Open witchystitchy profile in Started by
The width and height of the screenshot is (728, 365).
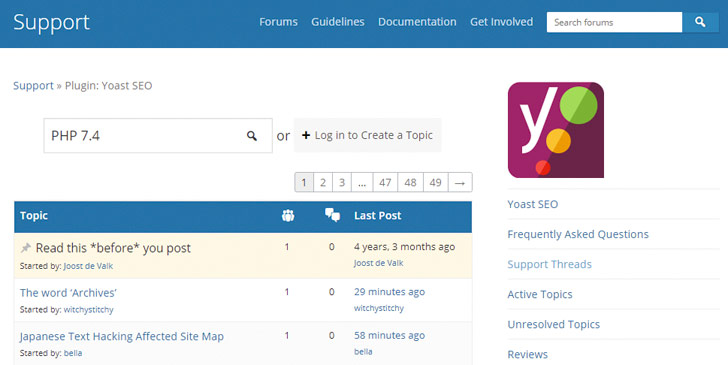[x=88, y=310]
